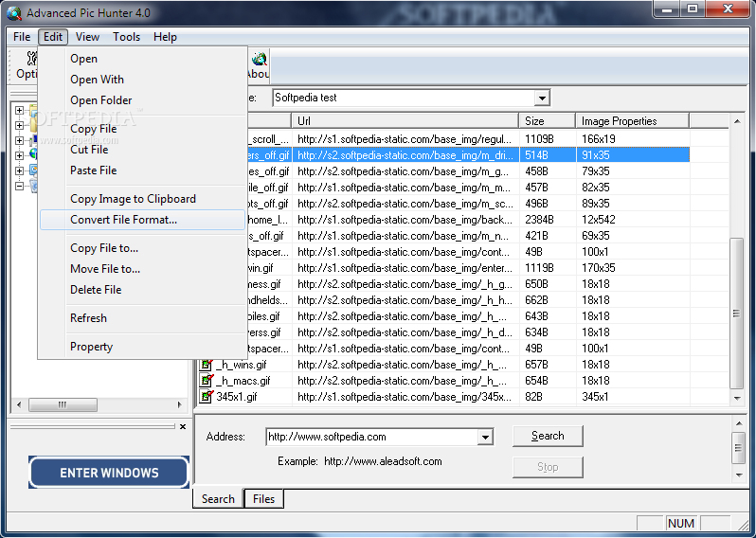
Task: Click the Search button
Action: click(x=548, y=436)
